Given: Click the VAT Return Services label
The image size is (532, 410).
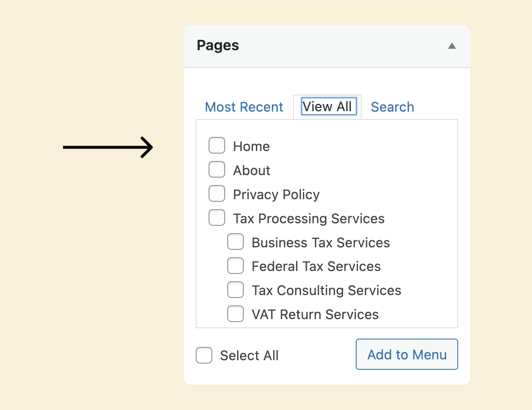Looking at the screenshot, I should (315, 315).
